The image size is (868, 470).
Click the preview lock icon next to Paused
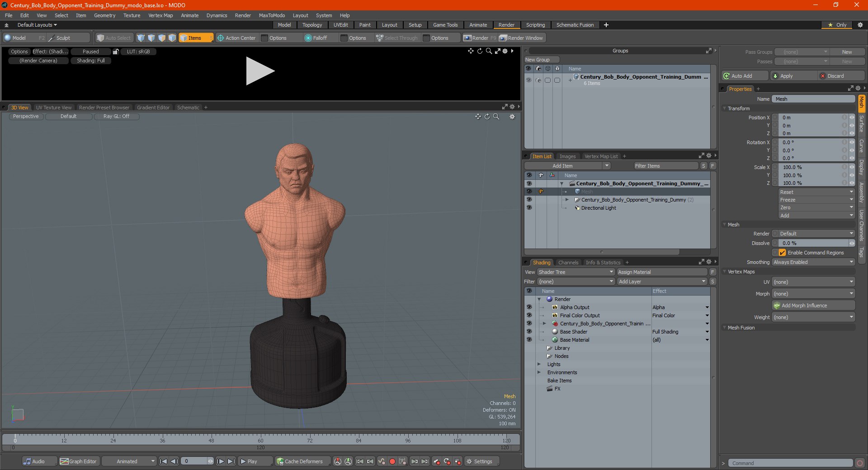pos(116,52)
